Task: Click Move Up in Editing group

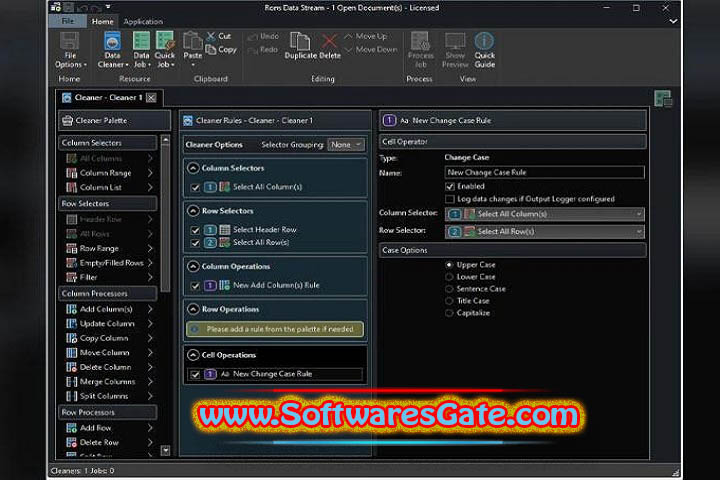Action: [x=366, y=36]
